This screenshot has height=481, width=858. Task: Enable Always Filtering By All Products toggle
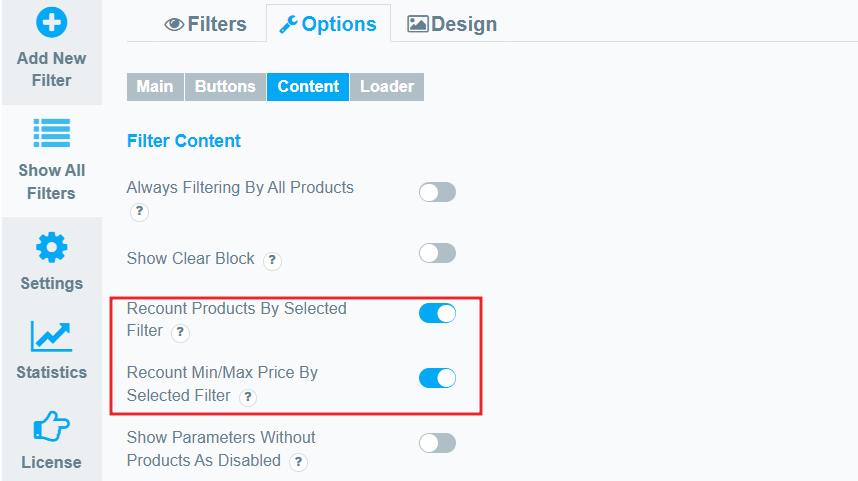click(x=437, y=192)
